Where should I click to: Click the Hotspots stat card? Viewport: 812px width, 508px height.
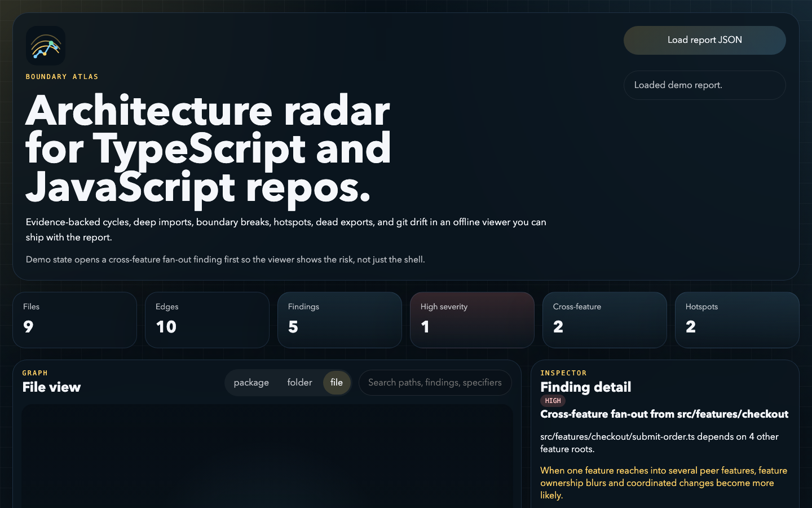[737, 319]
